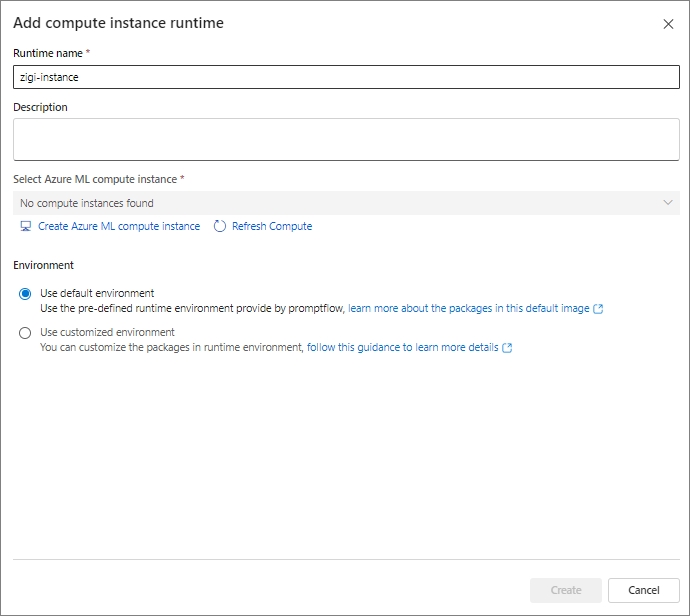This screenshot has width=690, height=616.
Task: Select Use customized environment radio button
Action: [25, 333]
